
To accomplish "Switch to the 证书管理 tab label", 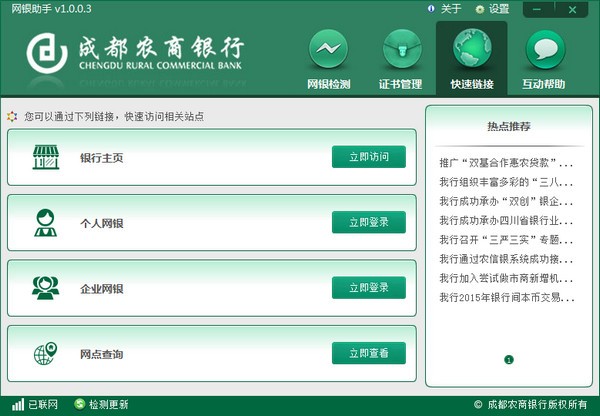I will [x=400, y=84].
